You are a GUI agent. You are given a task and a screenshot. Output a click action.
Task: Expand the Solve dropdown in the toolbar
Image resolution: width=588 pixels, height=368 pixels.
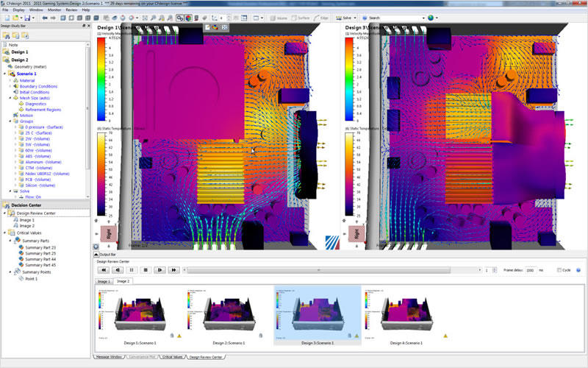pos(355,17)
